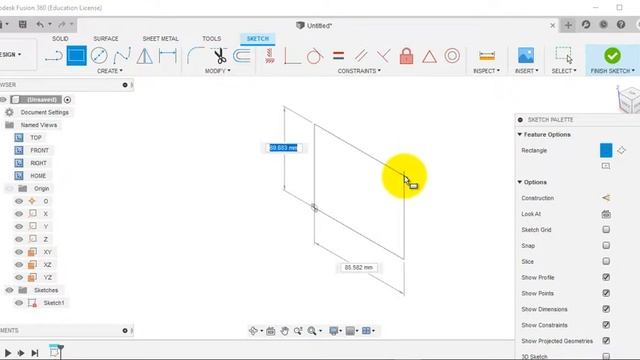Screen dimensions: 640x360
Task: Select the Fit Point Spline tool
Action: tap(122, 56)
